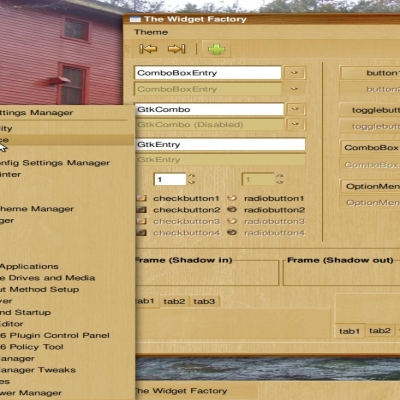Open the GtkCombo (Disabled) dropdown arrow

[x=295, y=124]
